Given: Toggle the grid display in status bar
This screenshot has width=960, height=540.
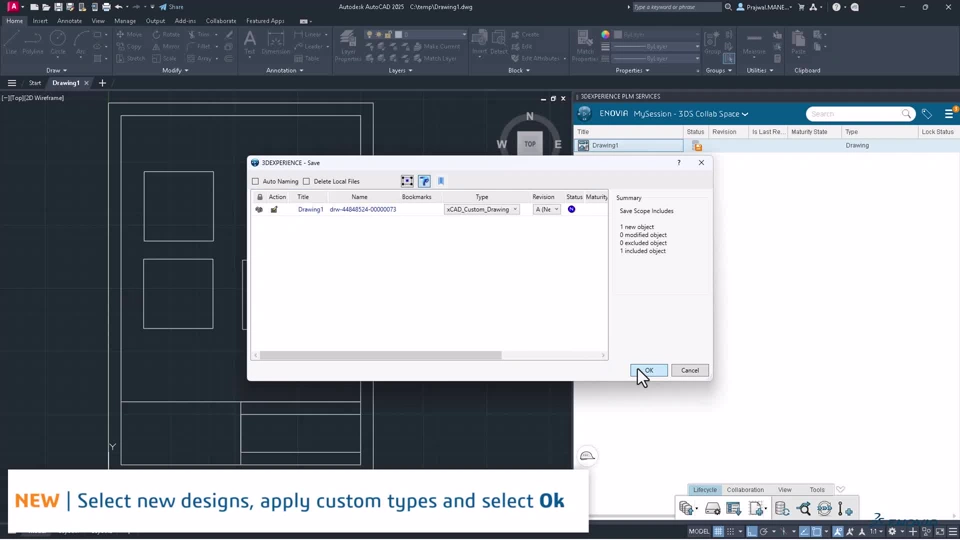Looking at the screenshot, I should pyautogui.click(x=718, y=532).
